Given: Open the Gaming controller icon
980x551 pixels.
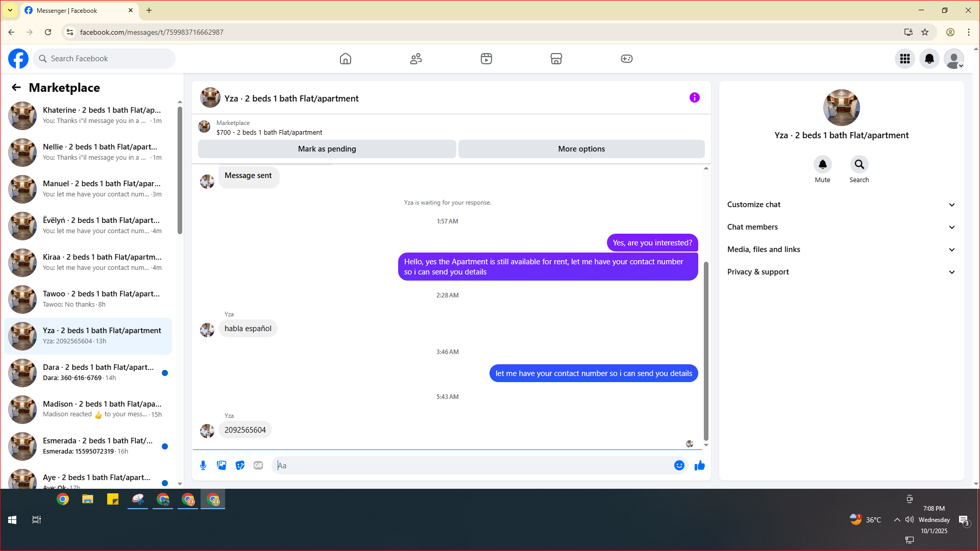Looking at the screenshot, I should point(627,59).
